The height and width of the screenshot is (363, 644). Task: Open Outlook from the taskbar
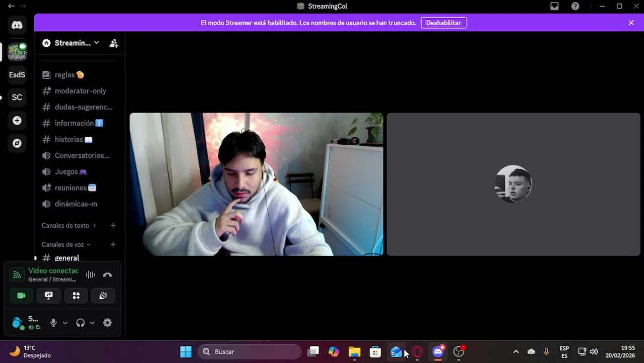click(x=396, y=351)
